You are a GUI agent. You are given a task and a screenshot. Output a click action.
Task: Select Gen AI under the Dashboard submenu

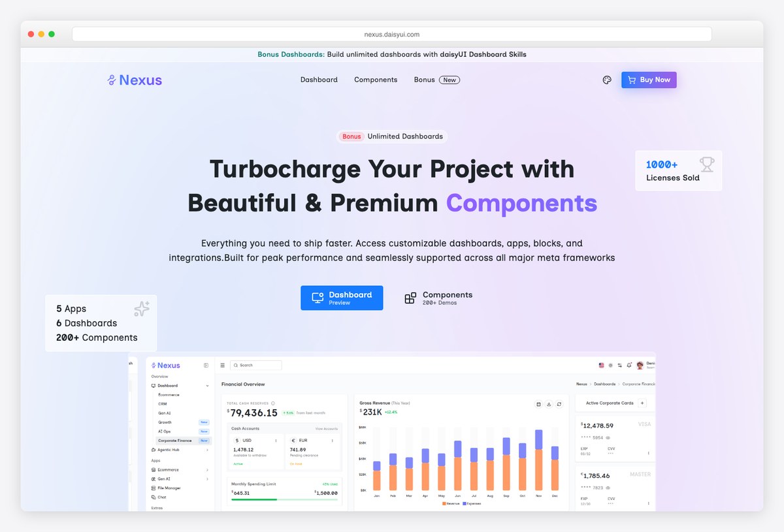pyautogui.click(x=165, y=413)
